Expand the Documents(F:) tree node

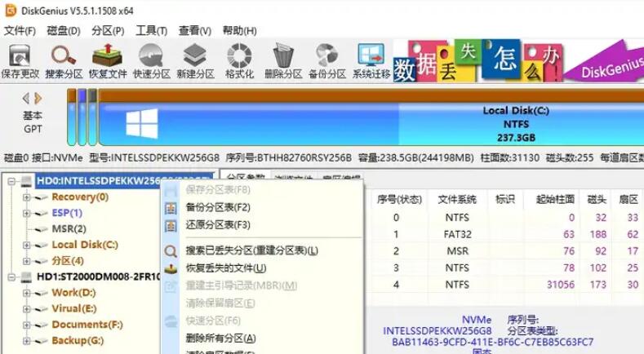click(x=27, y=325)
